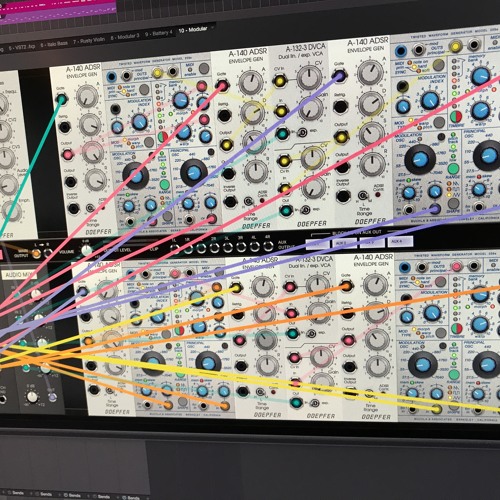Flip the Time Range switch on purple-gated ADSR

[363, 195]
